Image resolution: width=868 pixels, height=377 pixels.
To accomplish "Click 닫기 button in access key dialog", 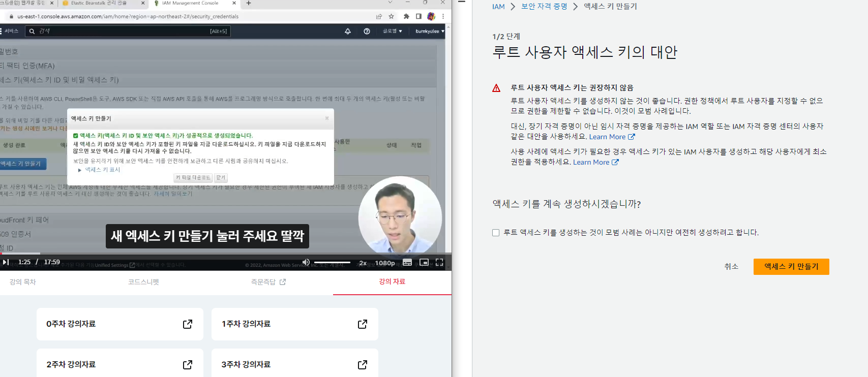I will pyautogui.click(x=221, y=178).
